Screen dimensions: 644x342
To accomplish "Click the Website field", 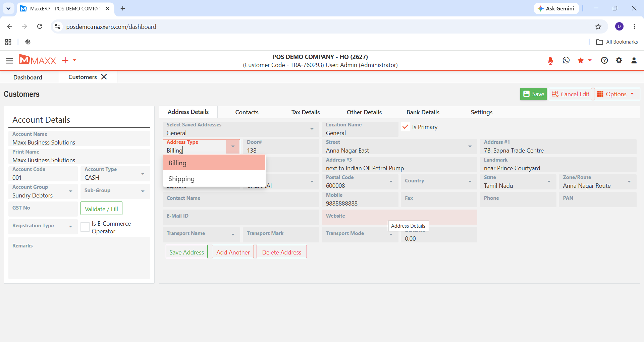I will click(399, 217).
